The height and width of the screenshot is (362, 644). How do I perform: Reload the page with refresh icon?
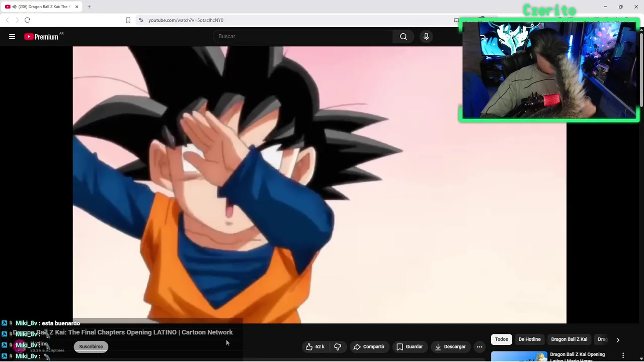27,20
